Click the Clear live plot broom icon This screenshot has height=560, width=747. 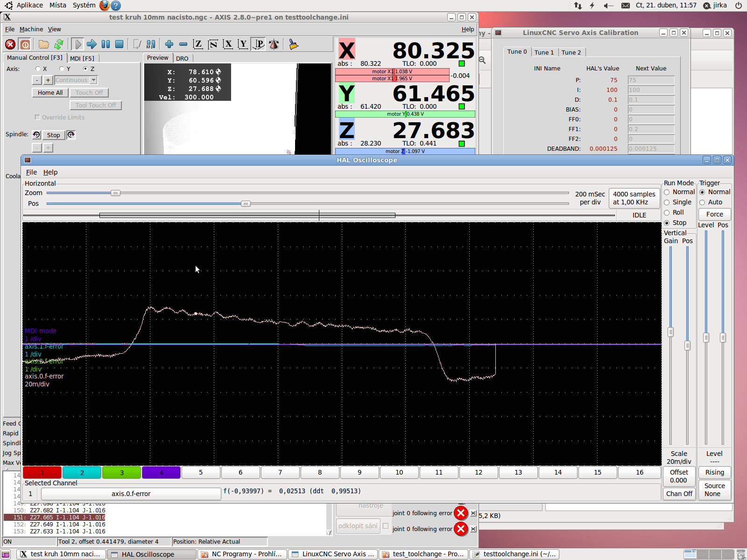tap(293, 44)
